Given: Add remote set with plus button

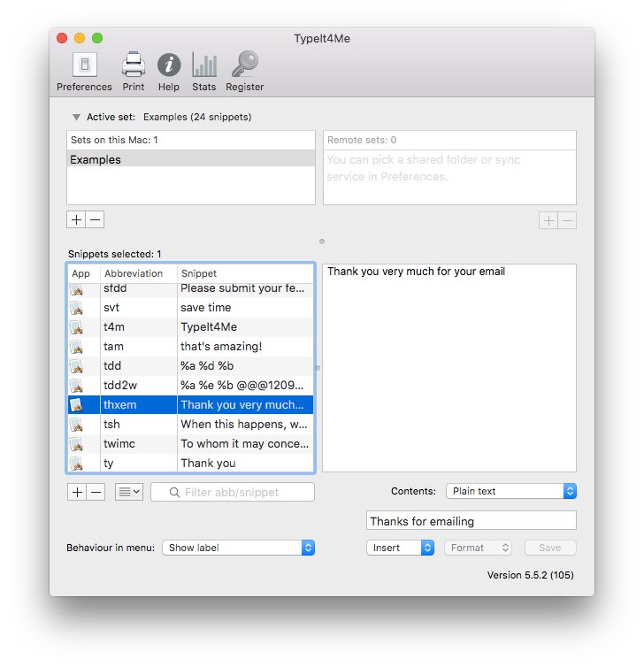Looking at the screenshot, I should (548, 220).
